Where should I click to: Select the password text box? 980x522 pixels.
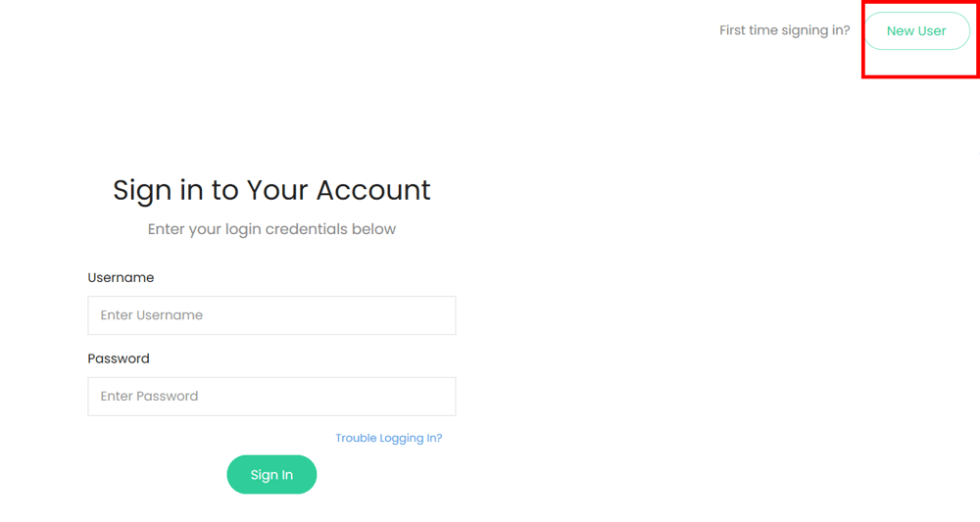271,397
